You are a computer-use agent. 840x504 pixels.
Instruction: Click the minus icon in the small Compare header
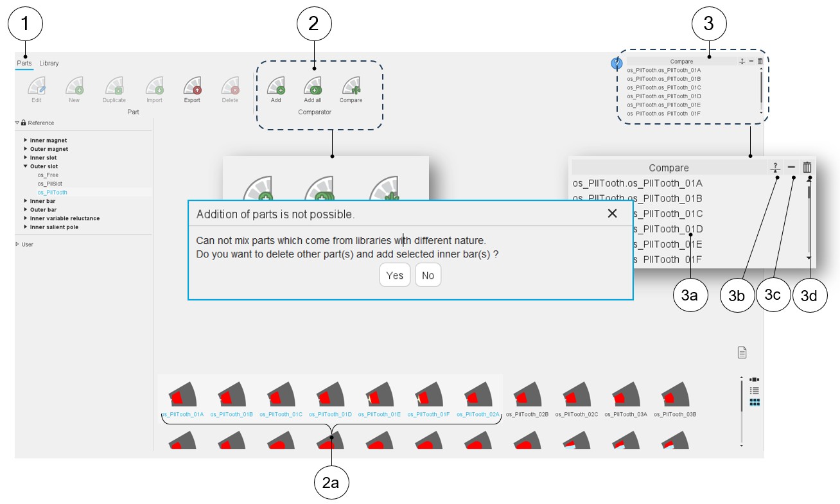[751, 62]
